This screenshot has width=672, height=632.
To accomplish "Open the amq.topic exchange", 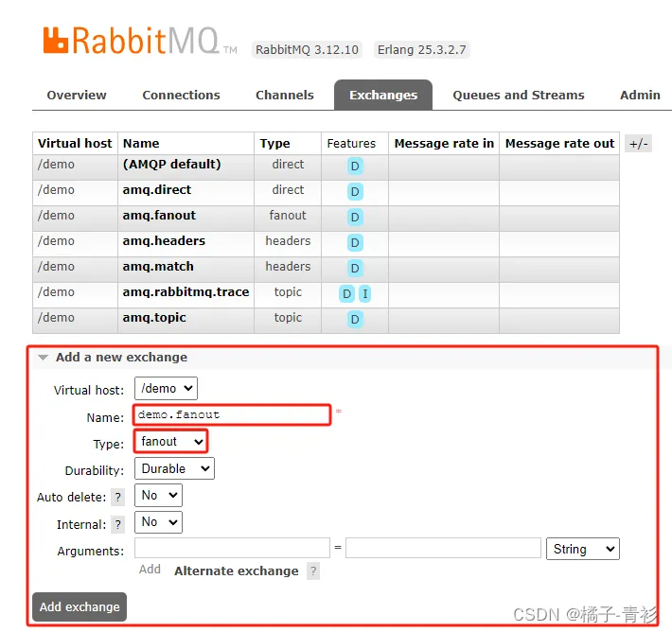I will coord(154,318).
